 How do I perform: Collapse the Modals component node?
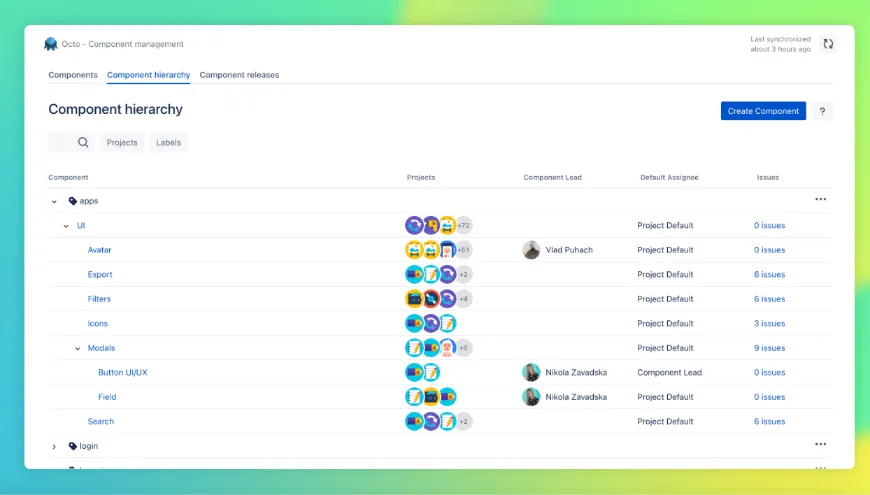pyautogui.click(x=78, y=348)
